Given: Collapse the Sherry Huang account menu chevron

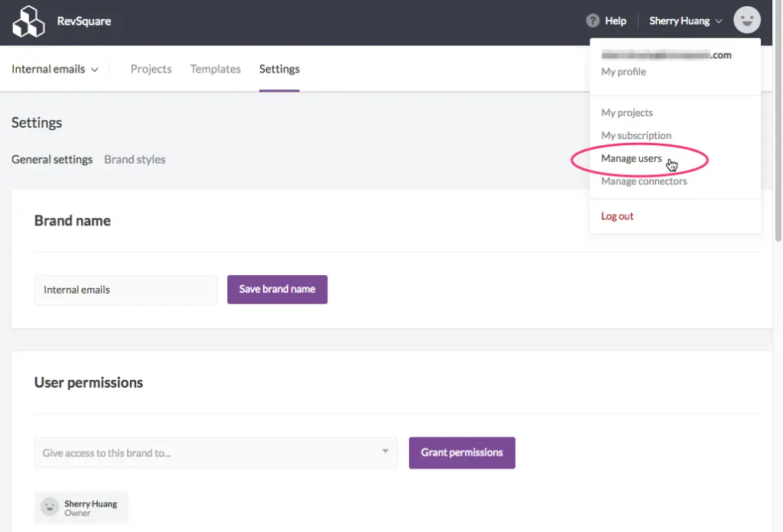Looking at the screenshot, I should coord(719,21).
